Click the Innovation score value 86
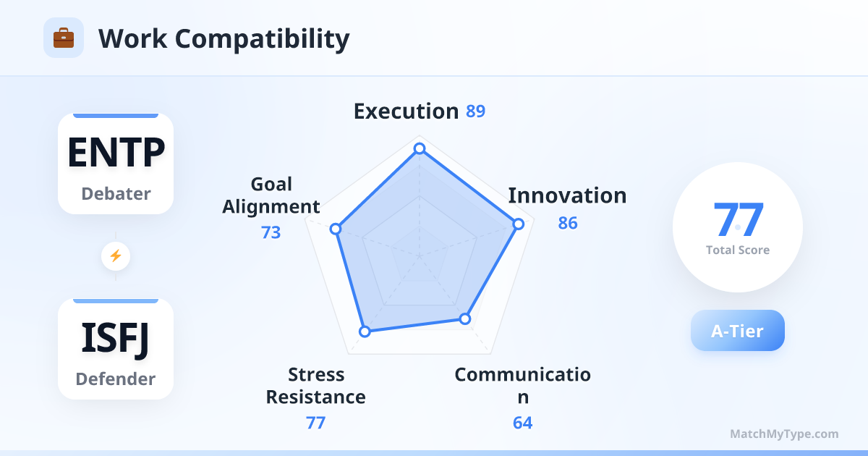The width and height of the screenshot is (868, 456). (568, 223)
